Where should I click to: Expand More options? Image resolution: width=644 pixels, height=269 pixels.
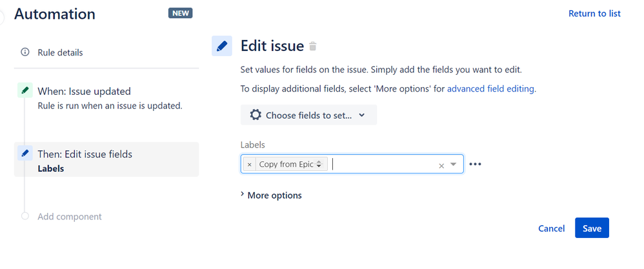coord(271,195)
